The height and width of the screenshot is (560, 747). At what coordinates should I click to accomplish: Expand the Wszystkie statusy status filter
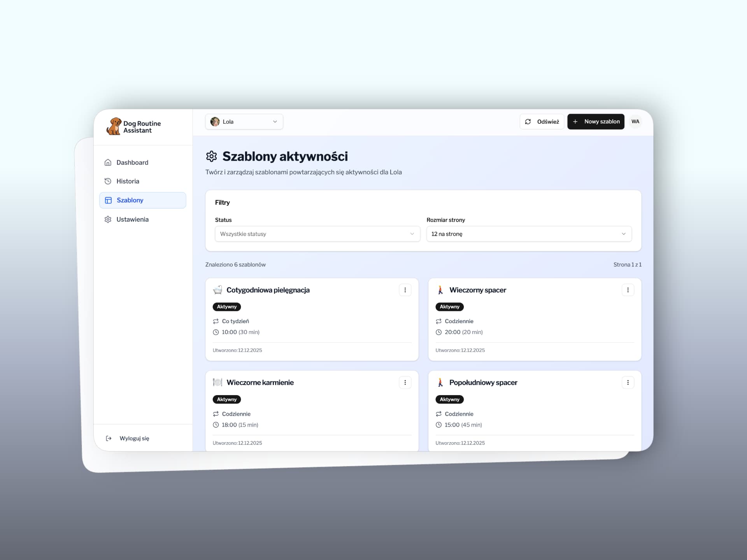point(317,234)
